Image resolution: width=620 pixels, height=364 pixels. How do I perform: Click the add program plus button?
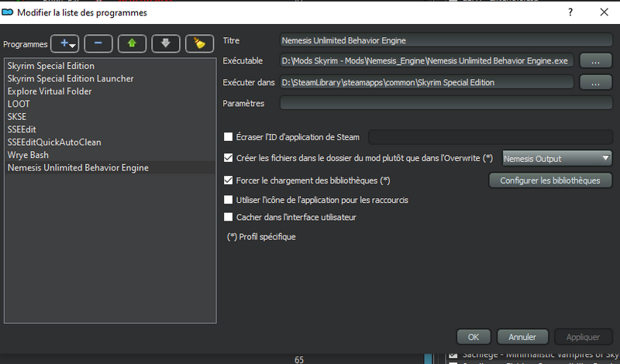coord(64,44)
